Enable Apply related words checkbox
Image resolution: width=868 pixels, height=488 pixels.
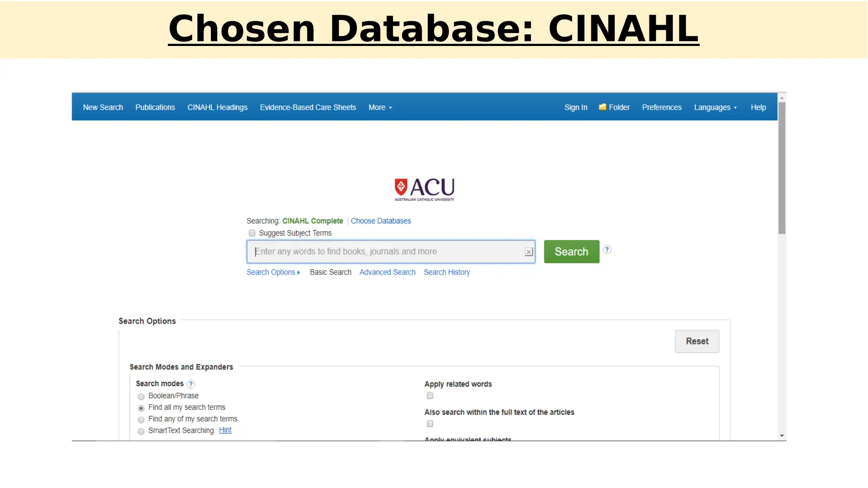point(430,395)
